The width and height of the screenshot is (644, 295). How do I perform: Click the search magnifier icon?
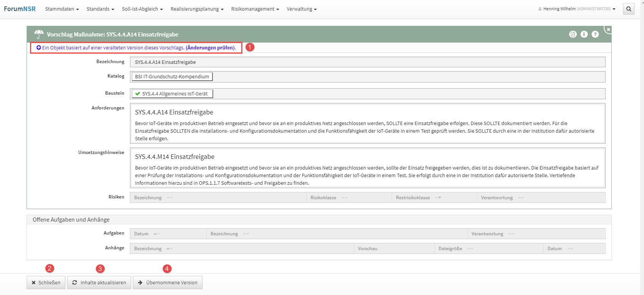(628, 9)
